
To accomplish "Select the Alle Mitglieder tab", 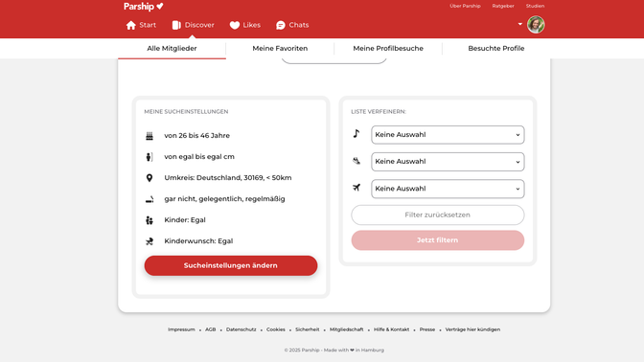I will click(172, 49).
